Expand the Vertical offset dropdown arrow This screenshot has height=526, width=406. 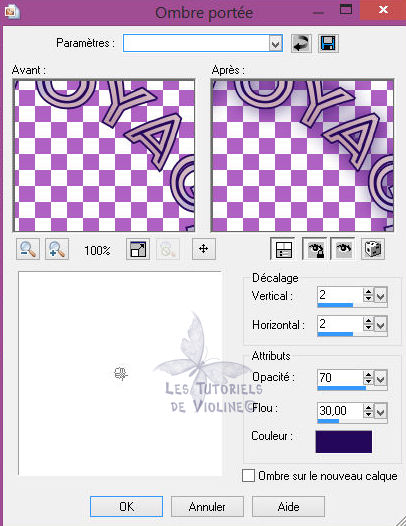tap(380, 296)
